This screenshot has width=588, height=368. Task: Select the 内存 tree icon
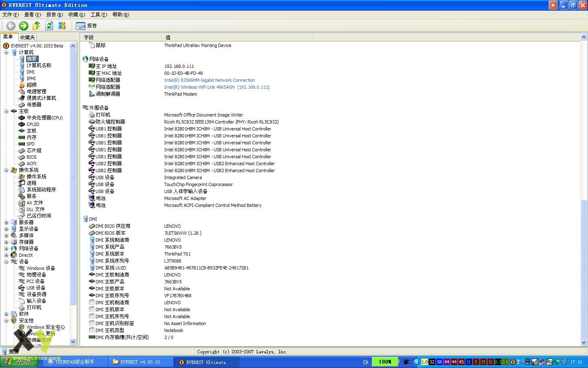pyautogui.click(x=22, y=137)
